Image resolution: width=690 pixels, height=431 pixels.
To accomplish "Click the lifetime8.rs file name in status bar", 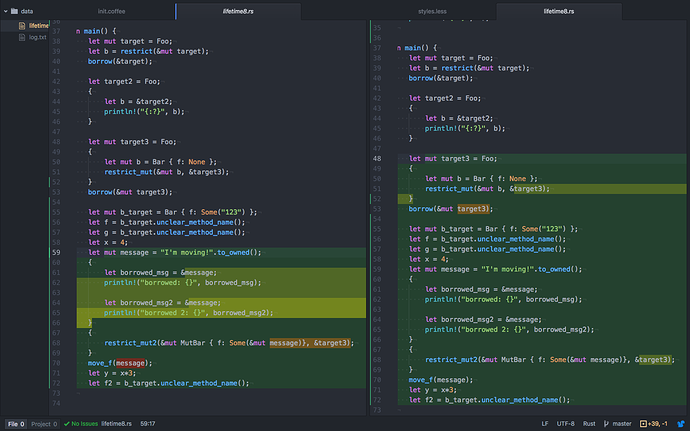I will pos(118,423).
